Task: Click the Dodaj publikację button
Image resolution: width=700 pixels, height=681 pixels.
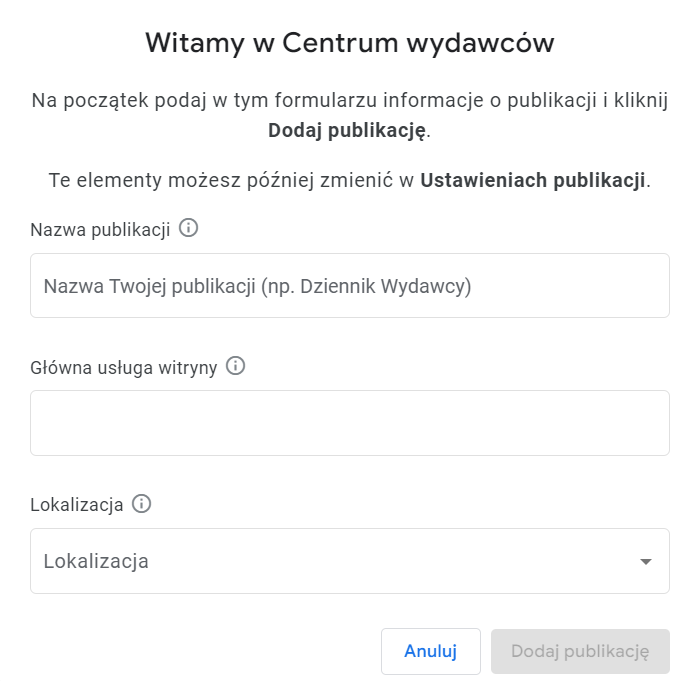Action: (580, 651)
